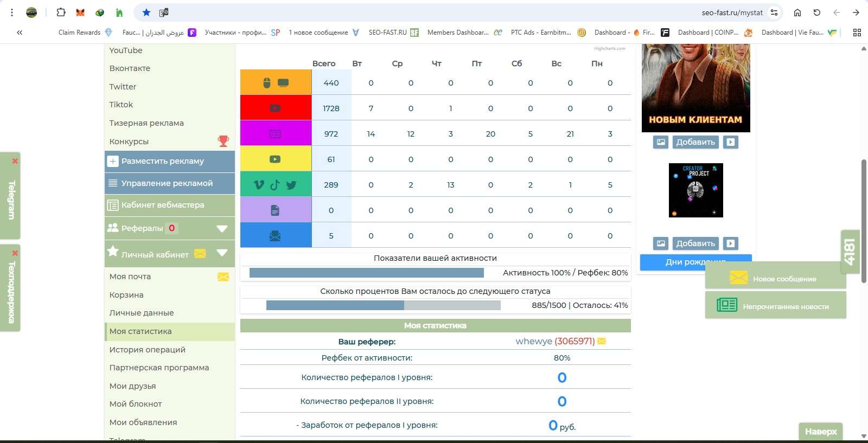This screenshot has width=868, height=443.
Task: Reload the page using the browser refresh icon
Action: click(x=816, y=12)
